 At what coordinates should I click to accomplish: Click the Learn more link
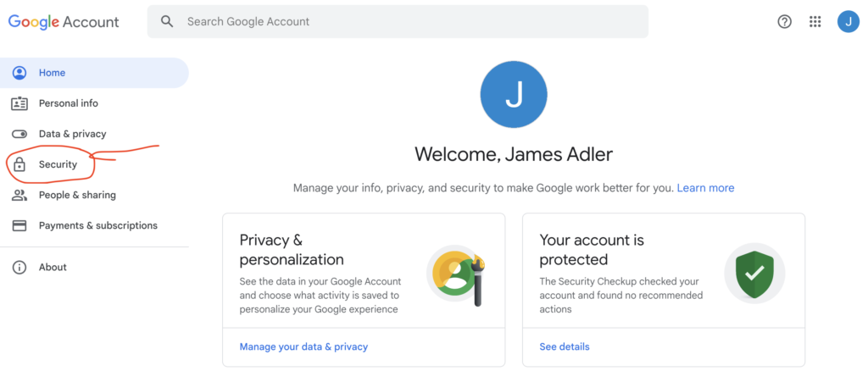tap(705, 188)
